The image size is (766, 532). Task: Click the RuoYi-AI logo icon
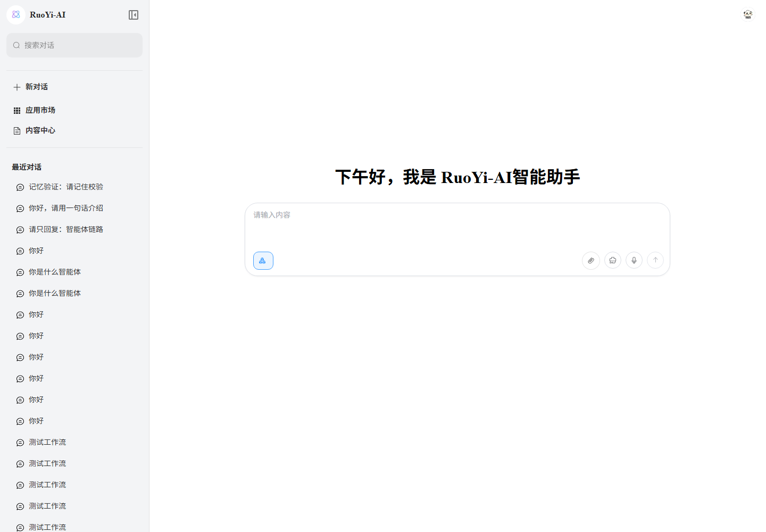pos(16,15)
